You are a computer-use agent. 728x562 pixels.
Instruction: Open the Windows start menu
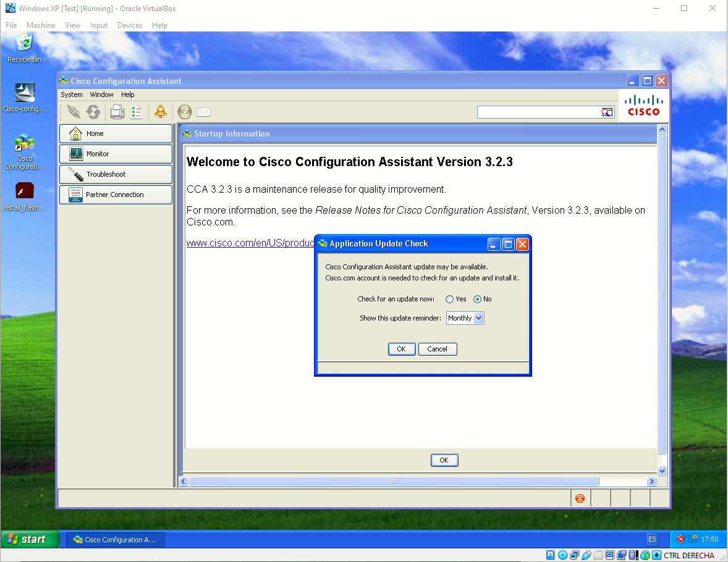click(30, 539)
